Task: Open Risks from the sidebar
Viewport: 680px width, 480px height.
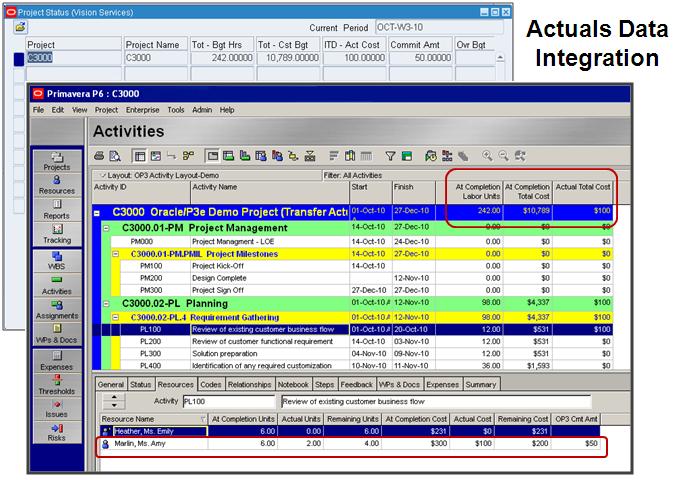Action: tap(57, 432)
